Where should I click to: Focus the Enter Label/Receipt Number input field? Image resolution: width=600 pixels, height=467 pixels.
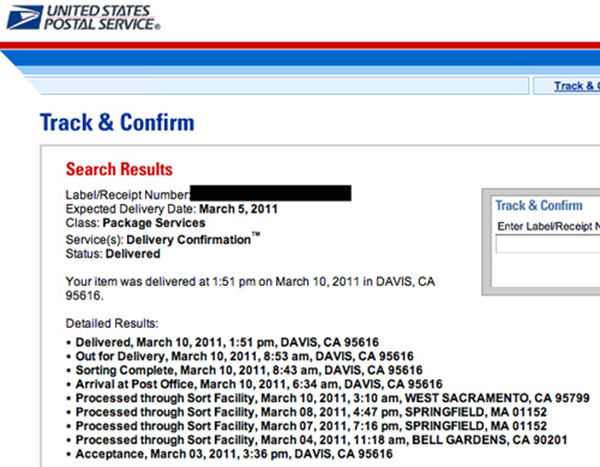548,244
